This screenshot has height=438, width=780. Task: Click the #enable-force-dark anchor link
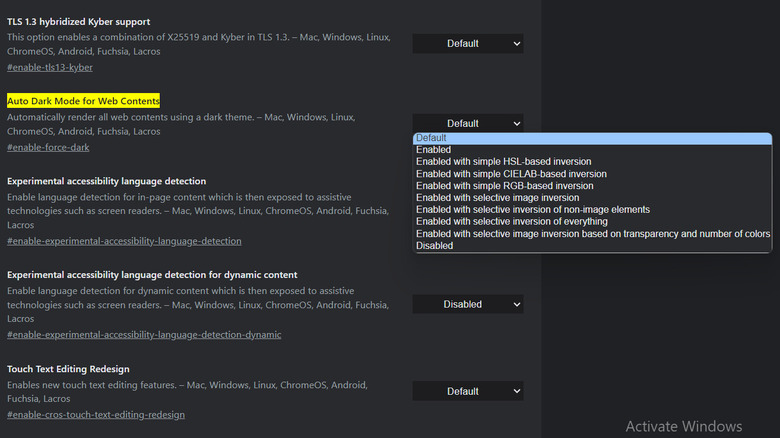pos(48,148)
